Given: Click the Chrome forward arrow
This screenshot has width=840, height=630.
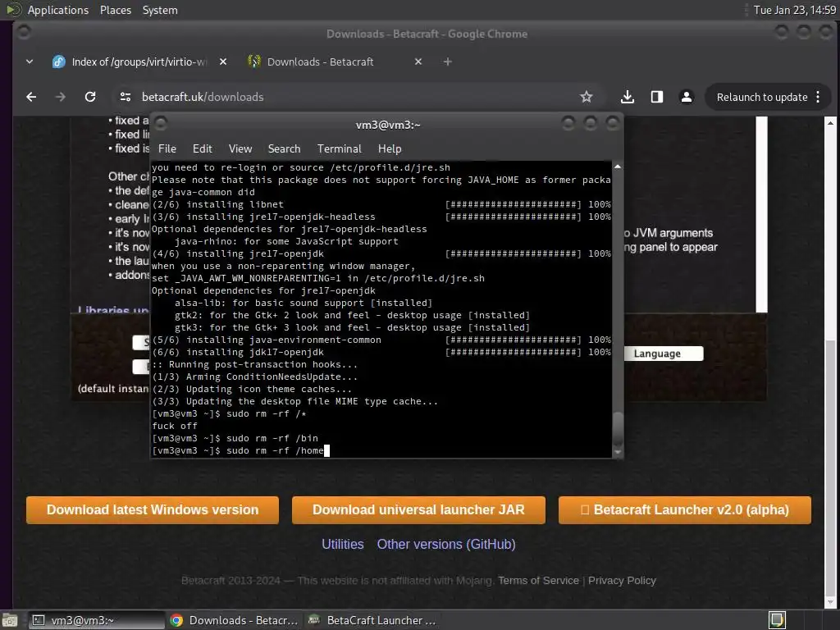Looking at the screenshot, I should pos(61,97).
